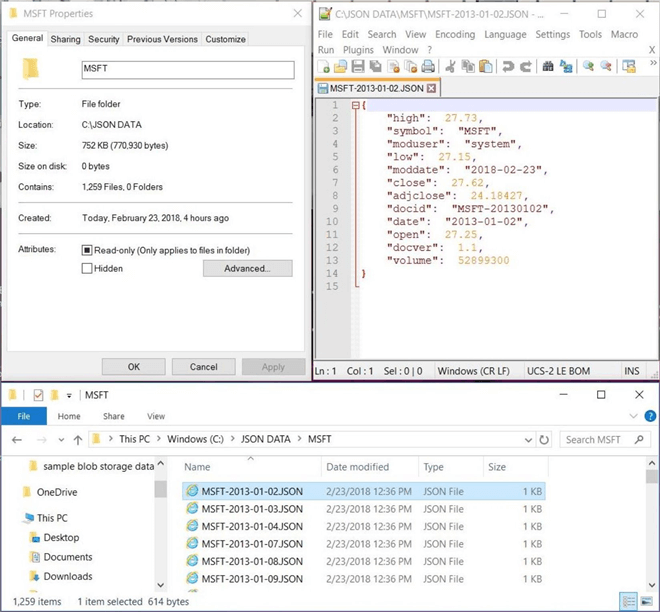The image size is (660, 612).
Task: Open the Quick Access Toolbar customize dropdown
Action: coord(69,396)
